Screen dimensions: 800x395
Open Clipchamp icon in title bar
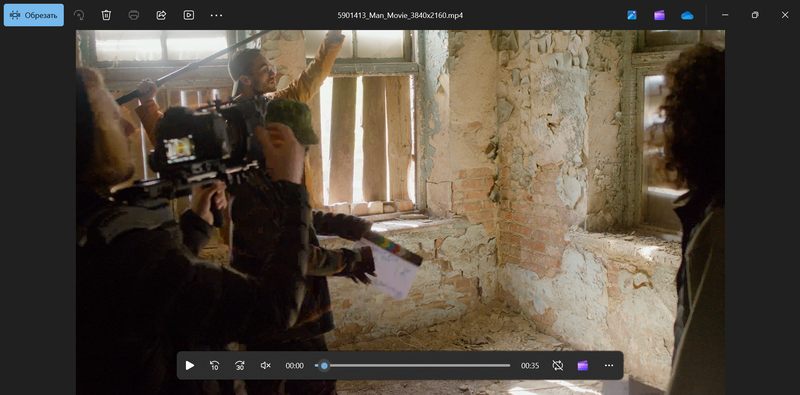coord(660,15)
